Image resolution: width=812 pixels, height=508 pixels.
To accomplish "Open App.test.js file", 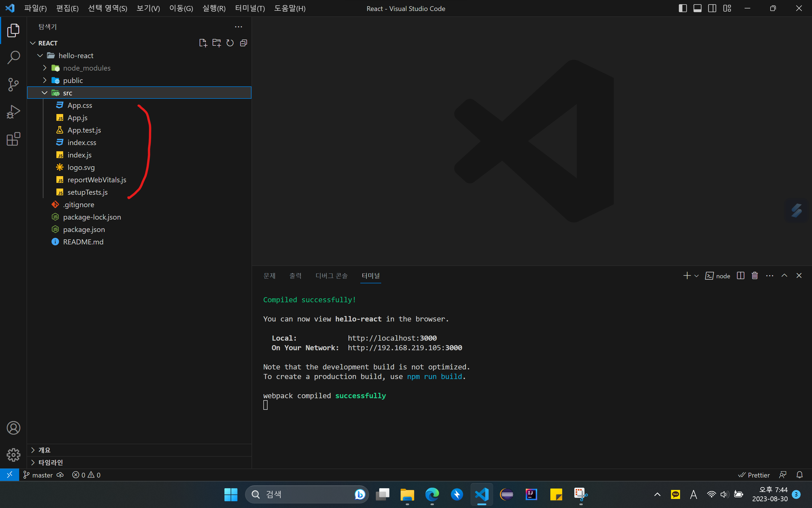I will point(139,130).
